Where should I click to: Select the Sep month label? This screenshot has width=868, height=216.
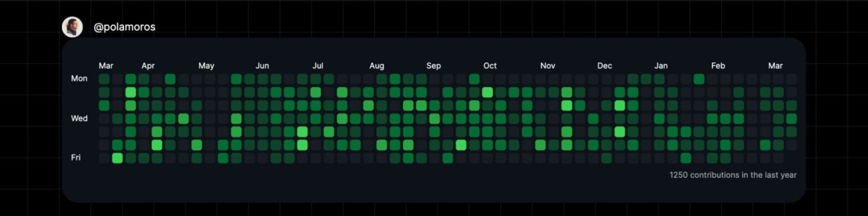click(433, 66)
